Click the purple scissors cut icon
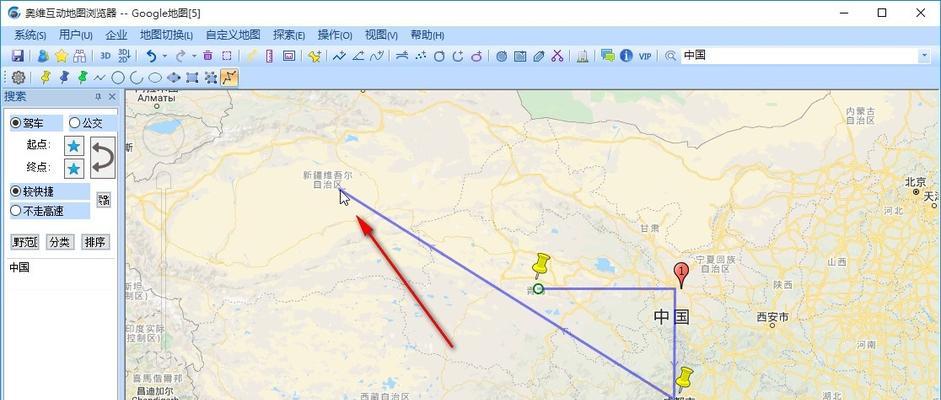The width and height of the screenshot is (941, 400). [558, 56]
